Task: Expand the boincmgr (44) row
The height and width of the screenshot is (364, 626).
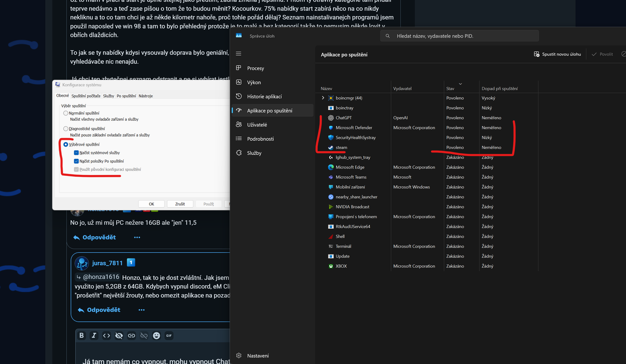Action: point(323,98)
